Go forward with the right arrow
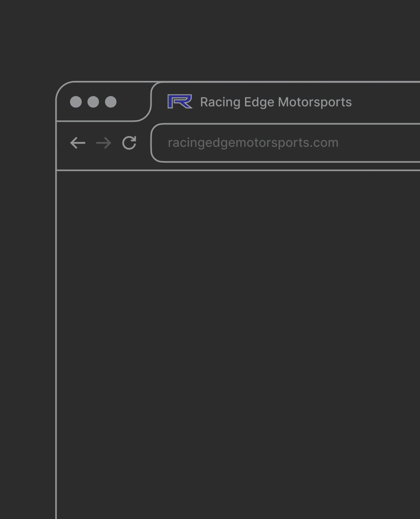The height and width of the screenshot is (519, 420). click(104, 143)
